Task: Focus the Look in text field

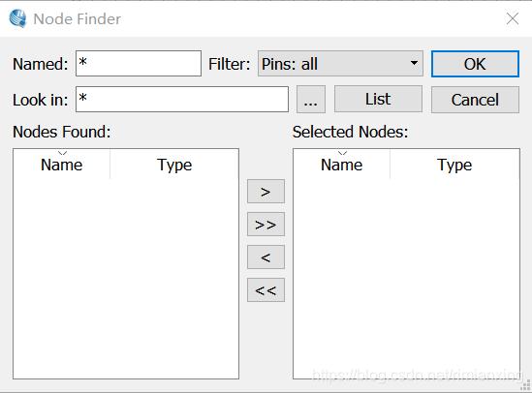Action: [x=182, y=99]
